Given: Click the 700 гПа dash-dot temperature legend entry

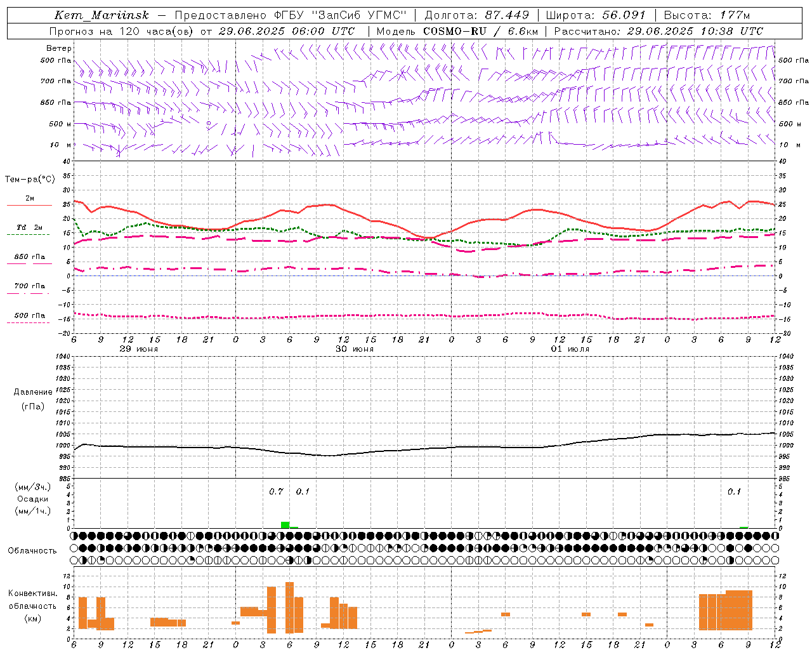Looking at the screenshot, I should tap(30, 286).
